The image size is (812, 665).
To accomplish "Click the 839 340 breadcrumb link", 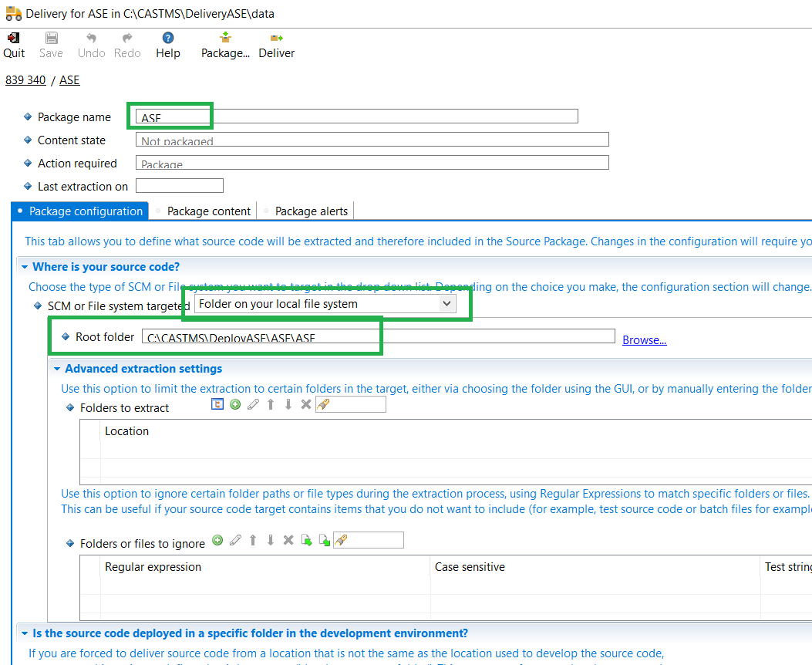I will (x=25, y=80).
